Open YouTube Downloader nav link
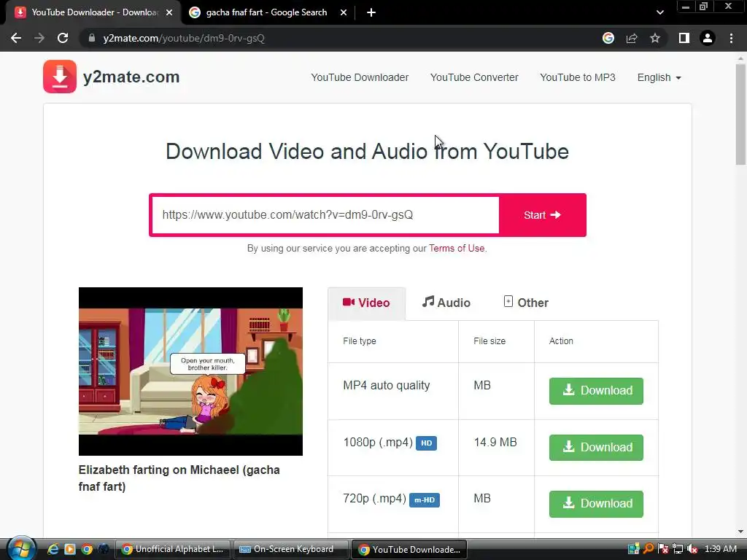 tap(360, 77)
